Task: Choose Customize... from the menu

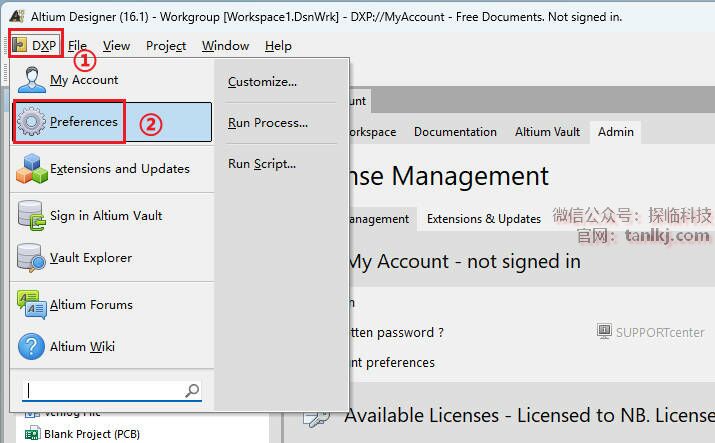Action: point(262,82)
